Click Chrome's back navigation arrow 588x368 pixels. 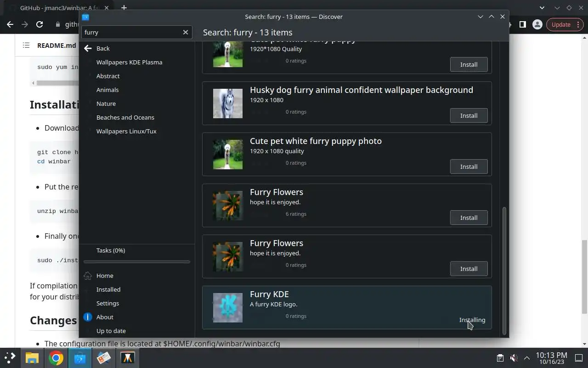pyautogui.click(x=10, y=24)
